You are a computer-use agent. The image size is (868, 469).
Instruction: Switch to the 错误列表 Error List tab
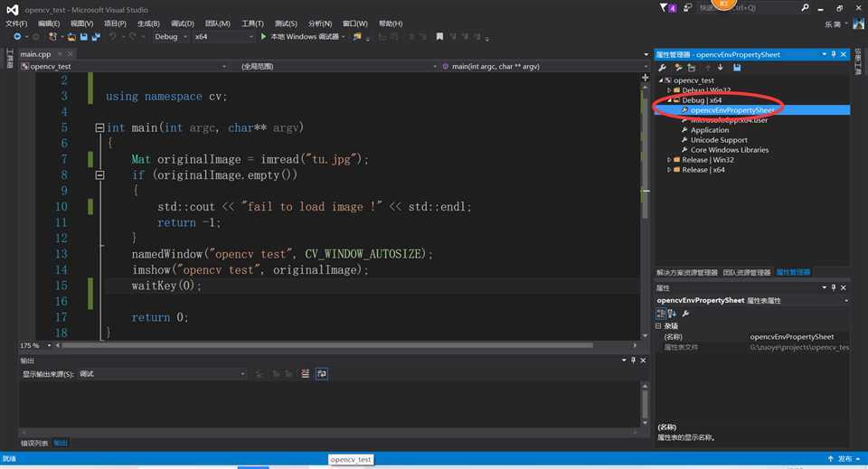pyautogui.click(x=34, y=443)
